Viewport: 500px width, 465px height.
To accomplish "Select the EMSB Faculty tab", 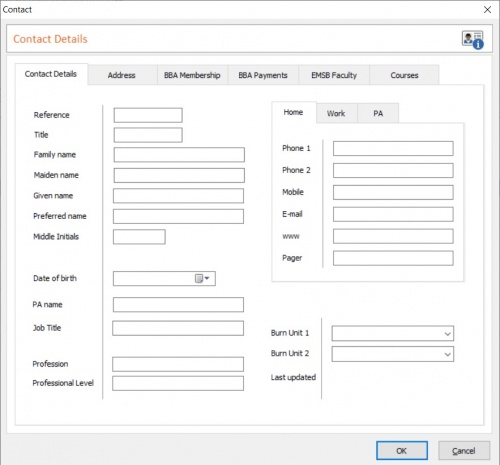I will pos(334,75).
